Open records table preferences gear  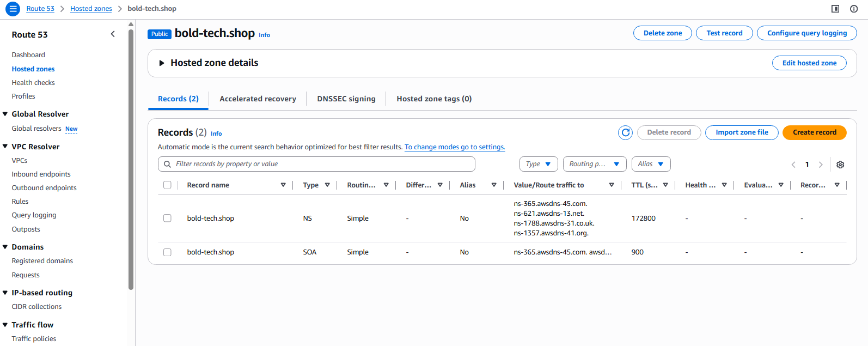(x=840, y=165)
